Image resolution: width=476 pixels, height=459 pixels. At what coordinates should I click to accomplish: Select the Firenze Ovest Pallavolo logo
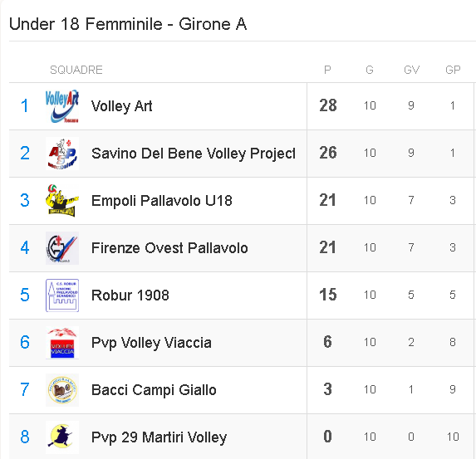(62, 248)
